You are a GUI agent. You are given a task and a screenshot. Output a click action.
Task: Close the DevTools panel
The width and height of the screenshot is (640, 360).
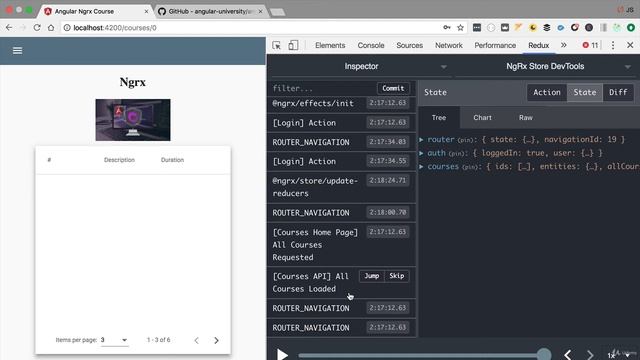[x=630, y=45]
